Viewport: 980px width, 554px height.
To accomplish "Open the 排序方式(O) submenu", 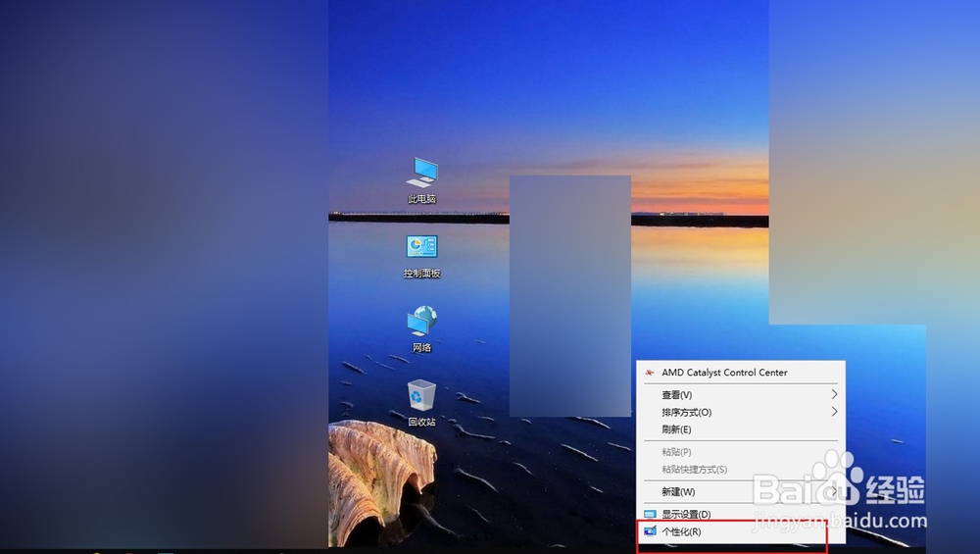I will tap(741, 412).
